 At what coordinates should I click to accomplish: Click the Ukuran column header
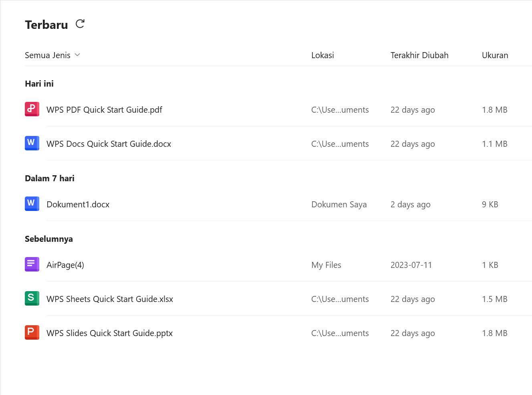pyautogui.click(x=495, y=55)
